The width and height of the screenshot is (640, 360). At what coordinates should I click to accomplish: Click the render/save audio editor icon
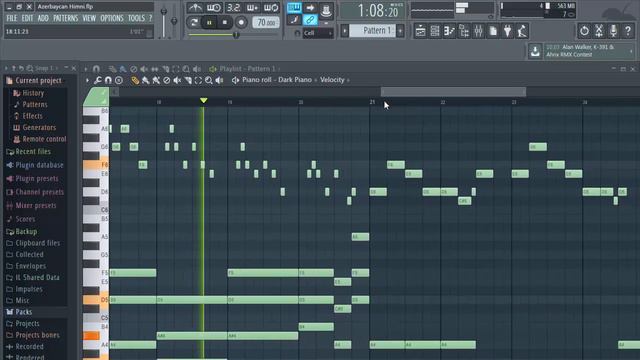click(x=599, y=31)
